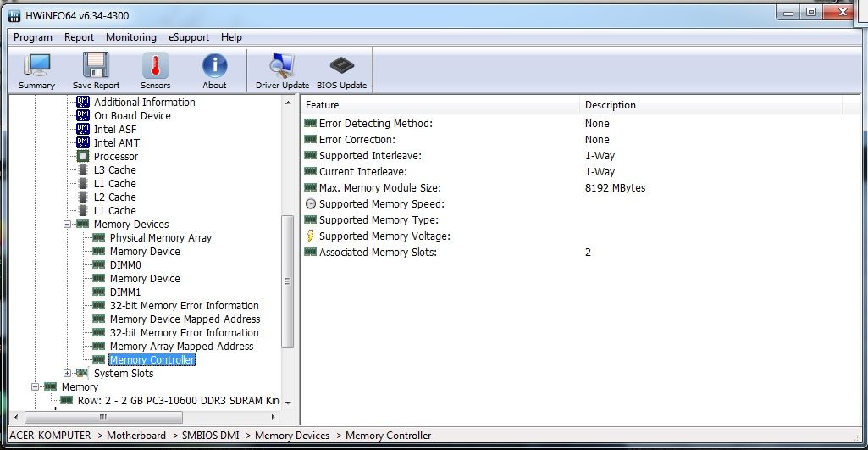Open the eSupport menu
Image resolution: width=868 pixels, height=450 pixels.
(x=189, y=37)
